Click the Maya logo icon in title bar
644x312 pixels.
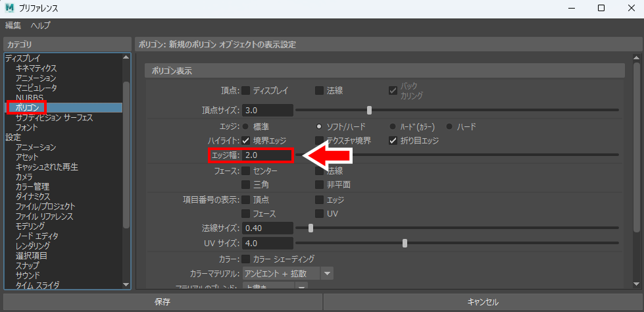(10, 8)
